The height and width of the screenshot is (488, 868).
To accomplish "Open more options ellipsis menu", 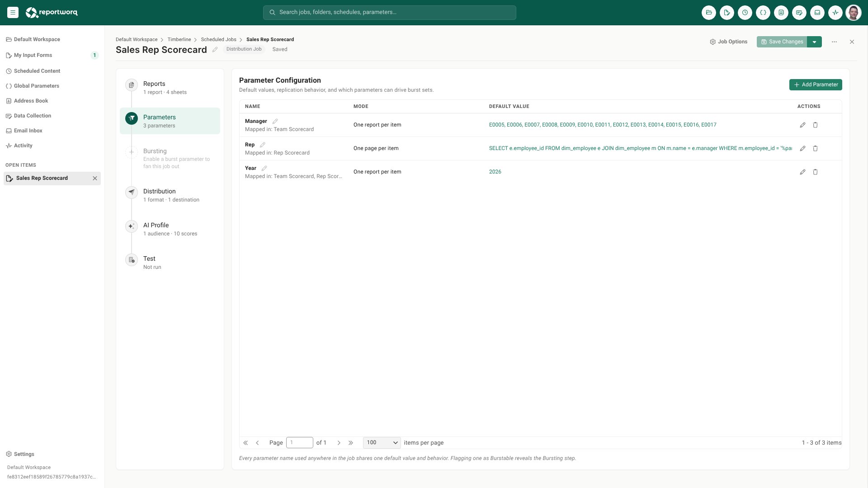I will coord(834,42).
